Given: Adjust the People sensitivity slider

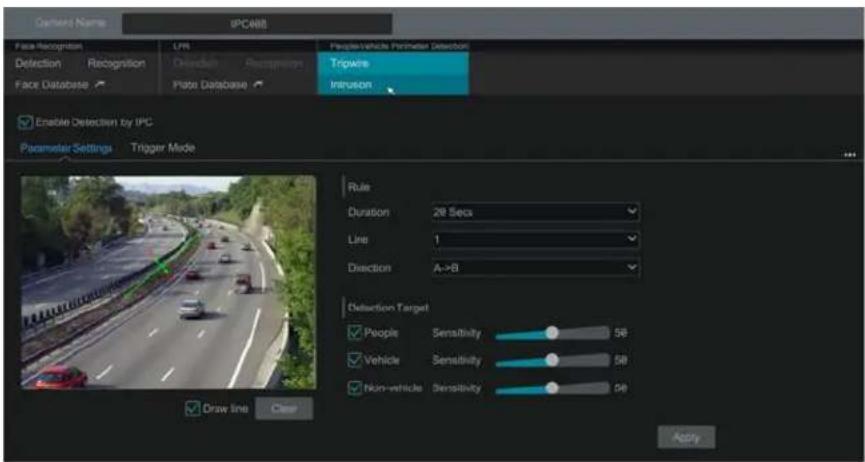Looking at the screenshot, I should tap(552, 333).
